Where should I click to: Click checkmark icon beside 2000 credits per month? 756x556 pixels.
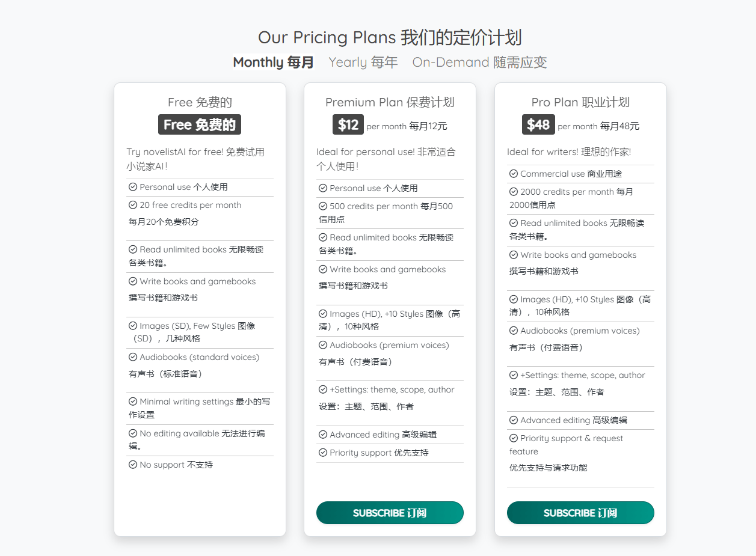[x=514, y=192]
